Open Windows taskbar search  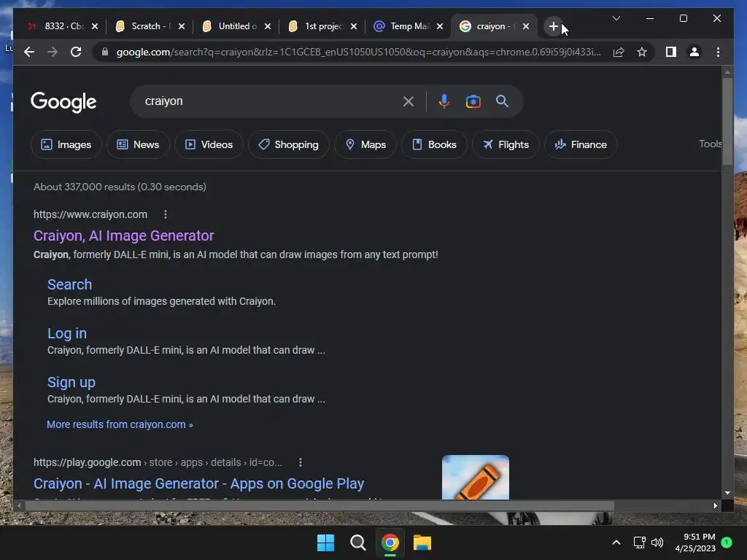pos(357,542)
